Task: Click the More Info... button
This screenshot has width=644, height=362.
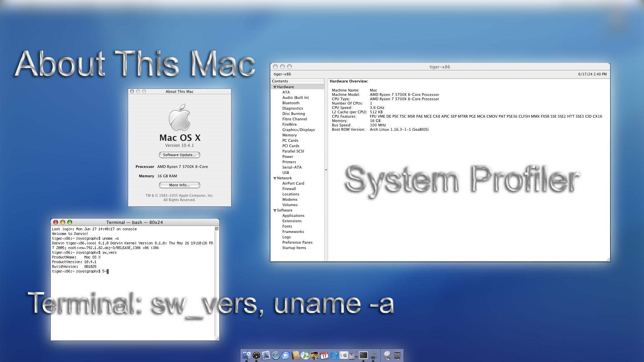Action: [179, 185]
